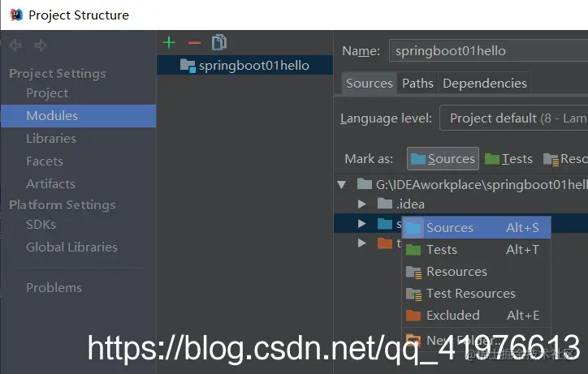Click the Mark as Tests button
588x374 pixels.
click(x=508, y=159)
